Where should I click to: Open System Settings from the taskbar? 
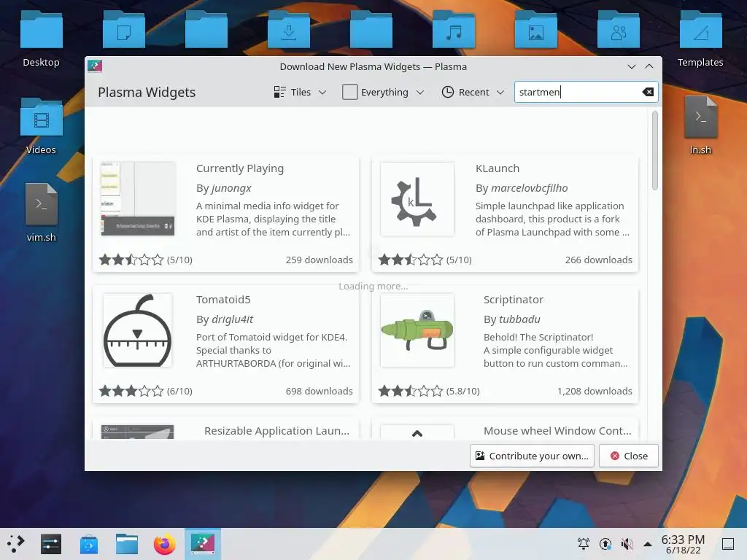point(51,543)
